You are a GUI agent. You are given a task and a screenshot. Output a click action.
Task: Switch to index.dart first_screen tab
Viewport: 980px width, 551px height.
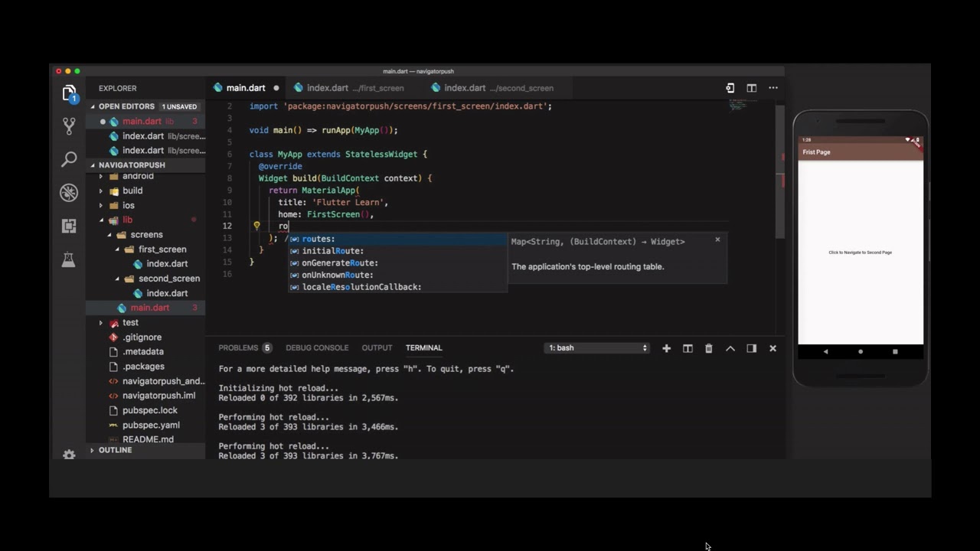(x=354, y=88)
